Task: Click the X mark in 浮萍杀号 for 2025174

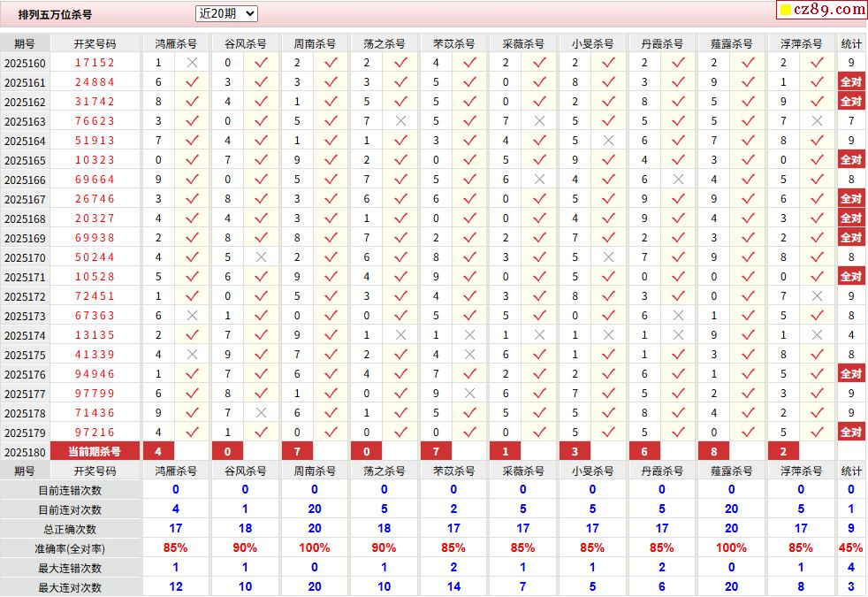Action: pos(817,335)
